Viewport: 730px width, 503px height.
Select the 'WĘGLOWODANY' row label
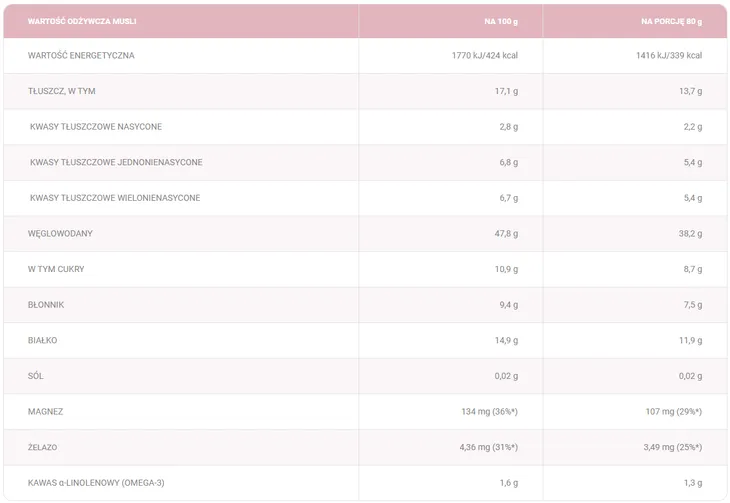pyautogui.click(x=60, y=234)
